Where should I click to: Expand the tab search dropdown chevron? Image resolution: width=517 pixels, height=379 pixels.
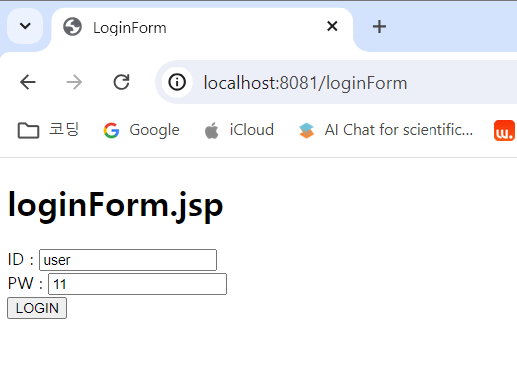point(25,26)
